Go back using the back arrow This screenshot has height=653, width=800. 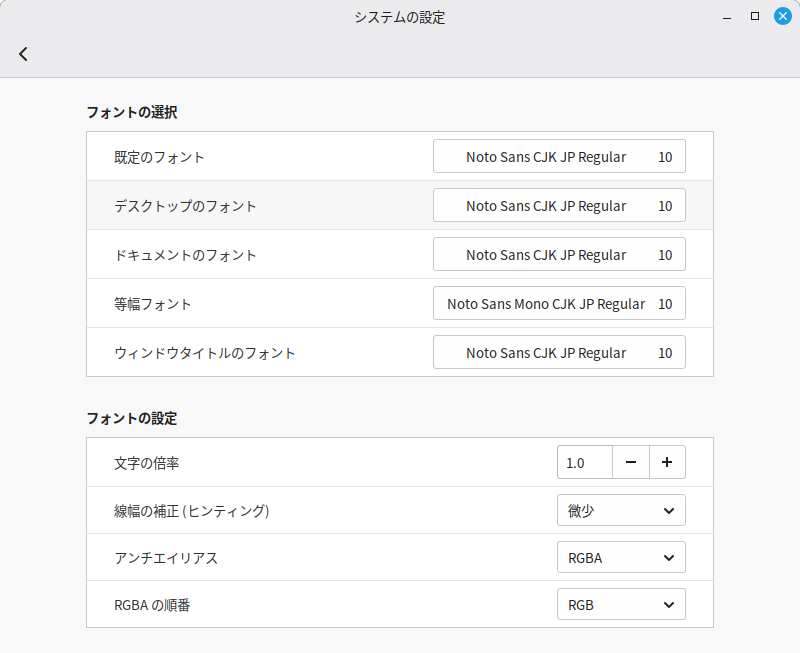coord(24,54)
